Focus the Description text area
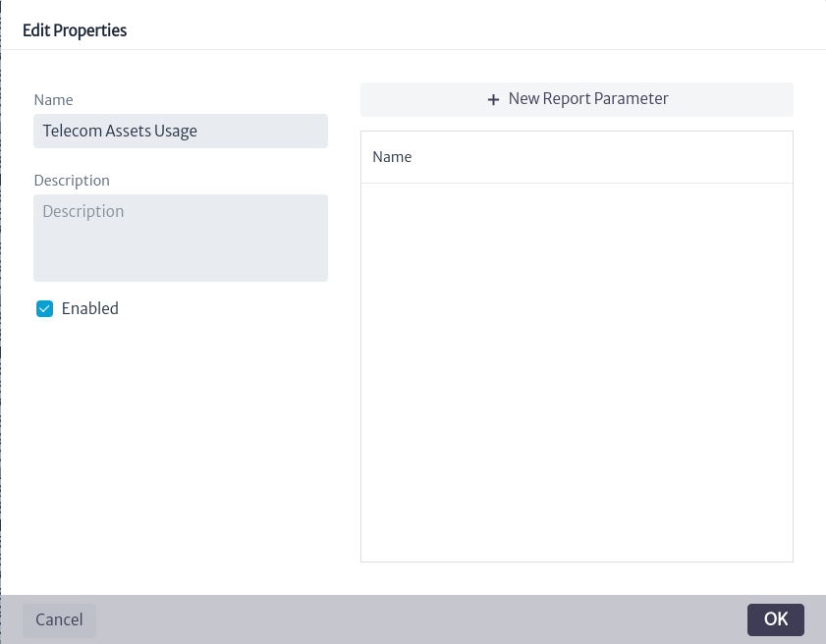Screen dimensions: 826x644 (181, 238)
